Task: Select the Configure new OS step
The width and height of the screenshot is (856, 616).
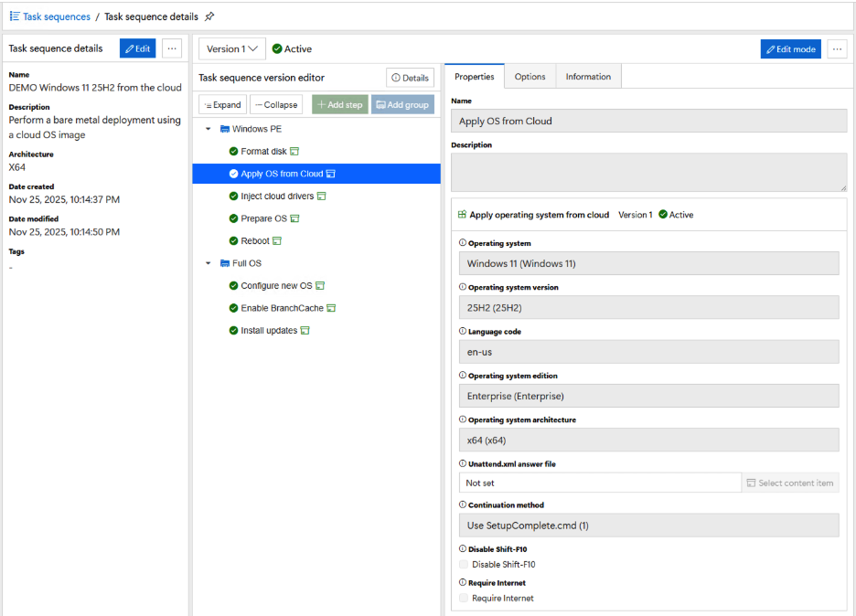Action: pos(275,286)
